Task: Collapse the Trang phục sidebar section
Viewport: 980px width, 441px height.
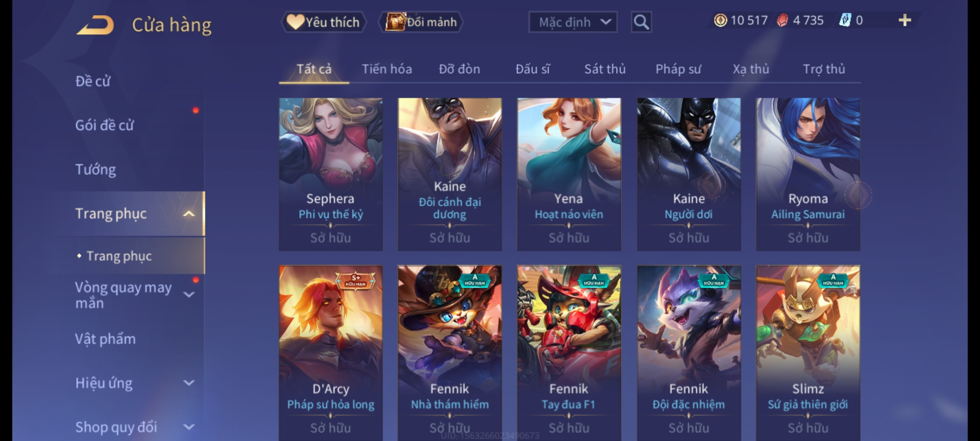Action: (189, 214)
